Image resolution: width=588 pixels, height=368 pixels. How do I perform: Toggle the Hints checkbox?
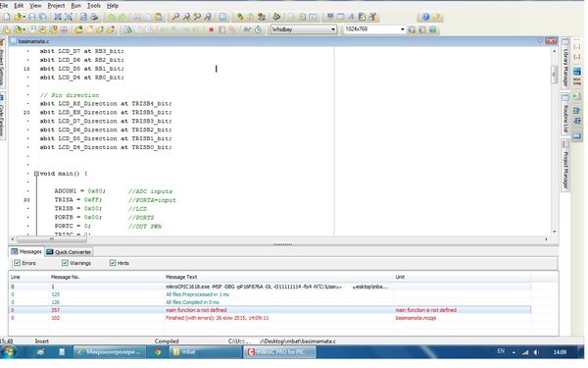click(x=113, y=263)
